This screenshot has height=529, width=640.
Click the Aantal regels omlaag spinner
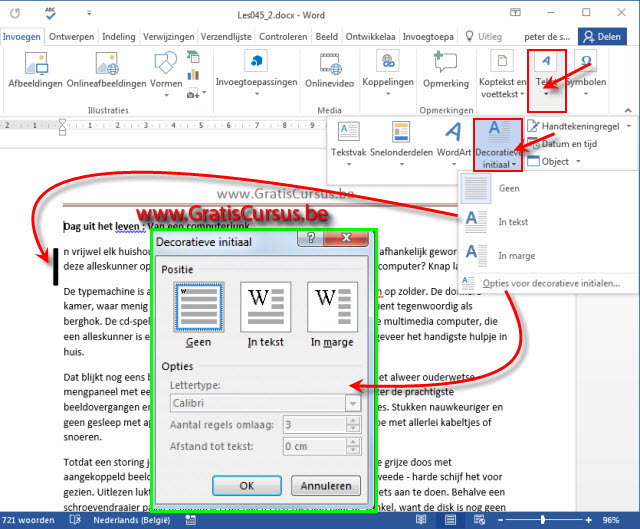[x=353, y=425]
